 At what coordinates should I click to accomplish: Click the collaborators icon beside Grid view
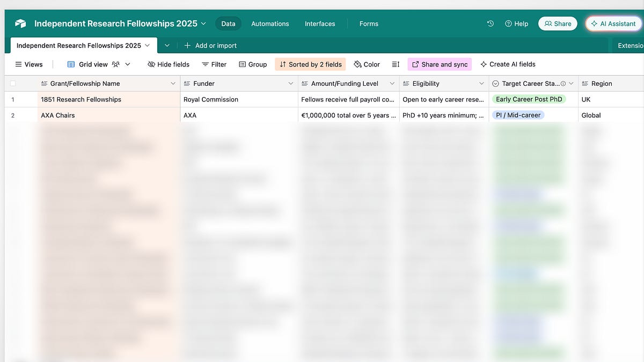coord(116,64)
